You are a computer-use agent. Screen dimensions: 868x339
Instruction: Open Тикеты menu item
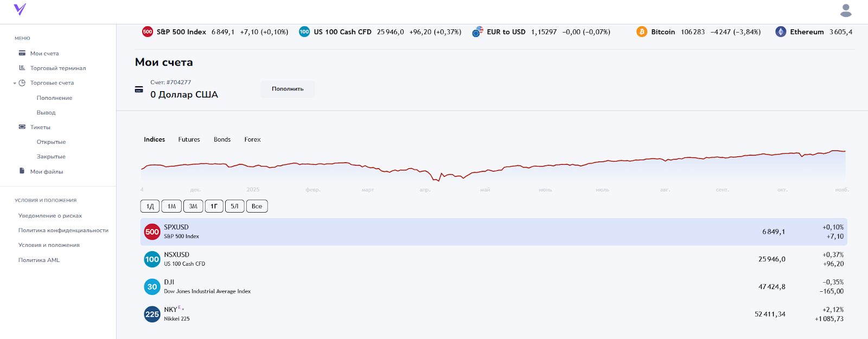[40, 127]
